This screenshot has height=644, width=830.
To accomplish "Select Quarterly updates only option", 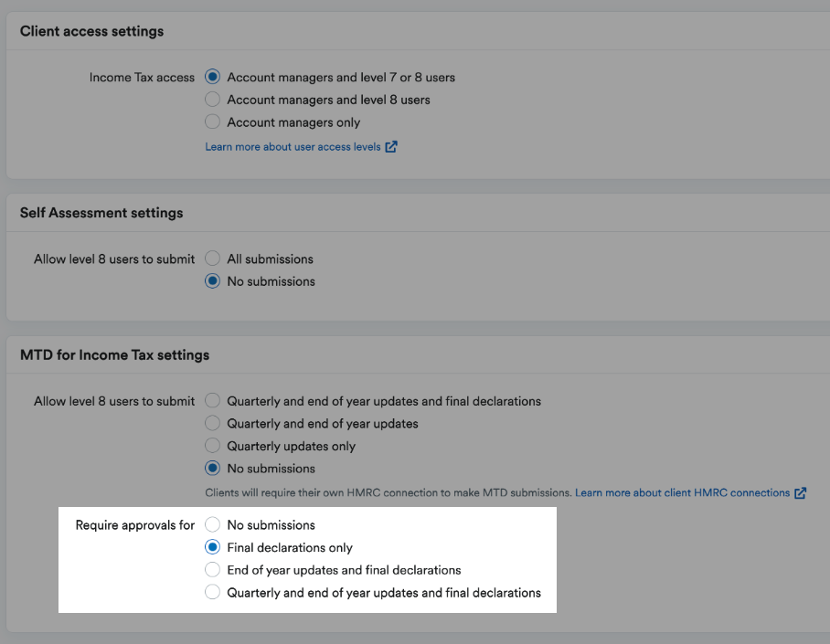I will coord(212,446).
